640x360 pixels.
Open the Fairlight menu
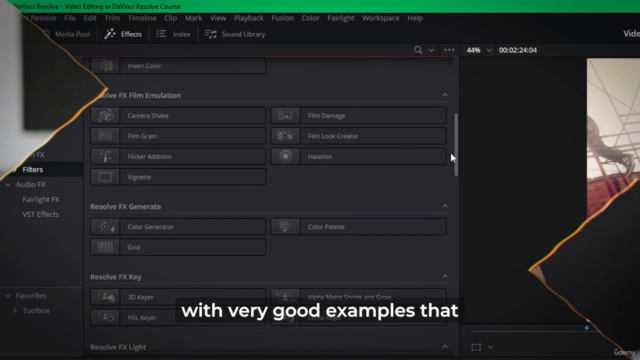click(x=341, y=18)
